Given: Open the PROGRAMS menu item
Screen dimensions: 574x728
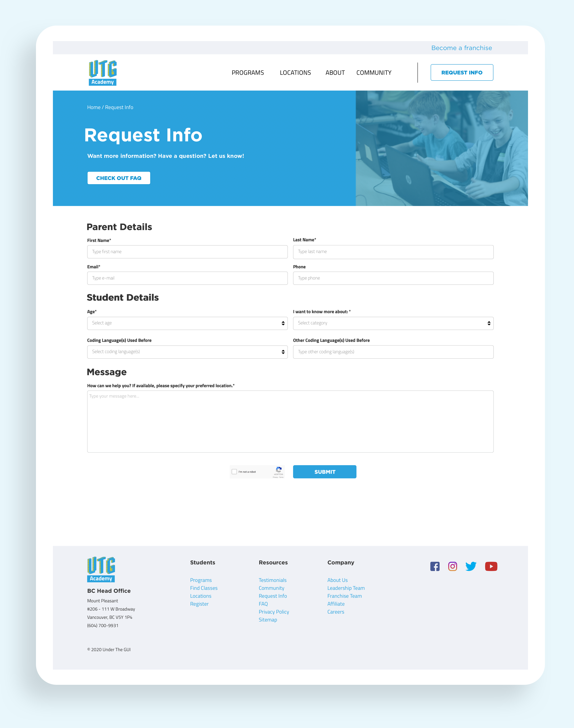Looking at the screenshot, I should coord(248,72).
